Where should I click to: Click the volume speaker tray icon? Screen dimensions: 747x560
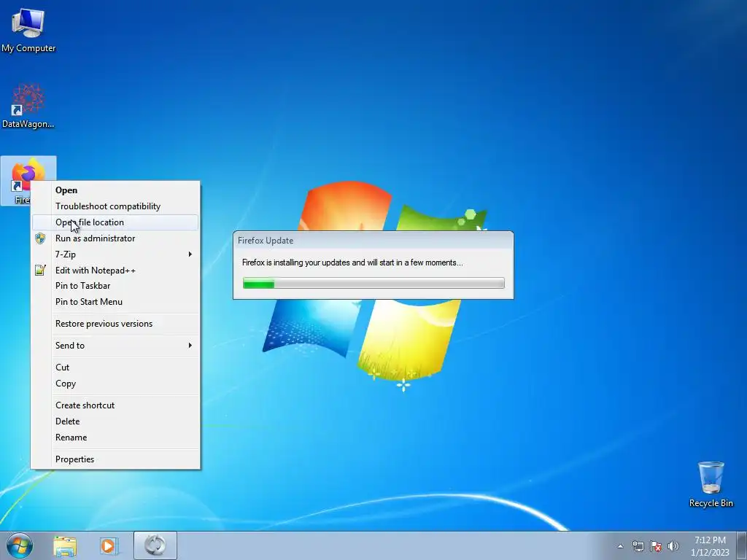pyautogui.click(x=673, y=546)
